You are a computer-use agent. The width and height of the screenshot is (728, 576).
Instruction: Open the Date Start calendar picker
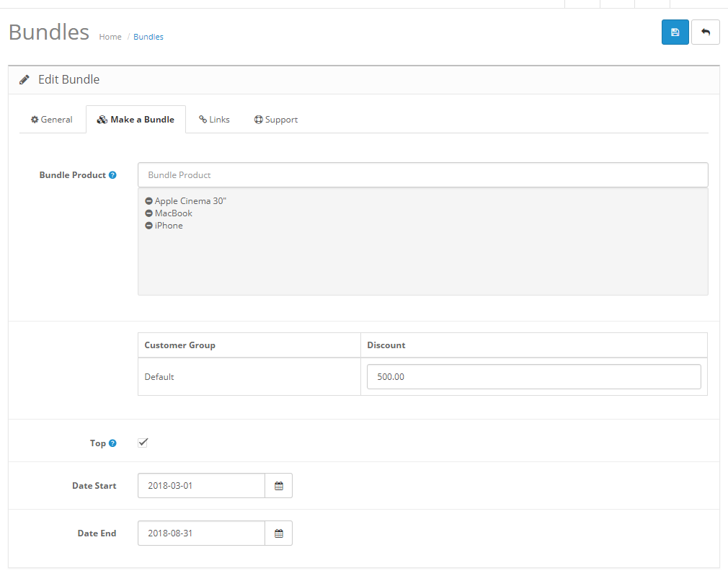[x=278, y=485]
